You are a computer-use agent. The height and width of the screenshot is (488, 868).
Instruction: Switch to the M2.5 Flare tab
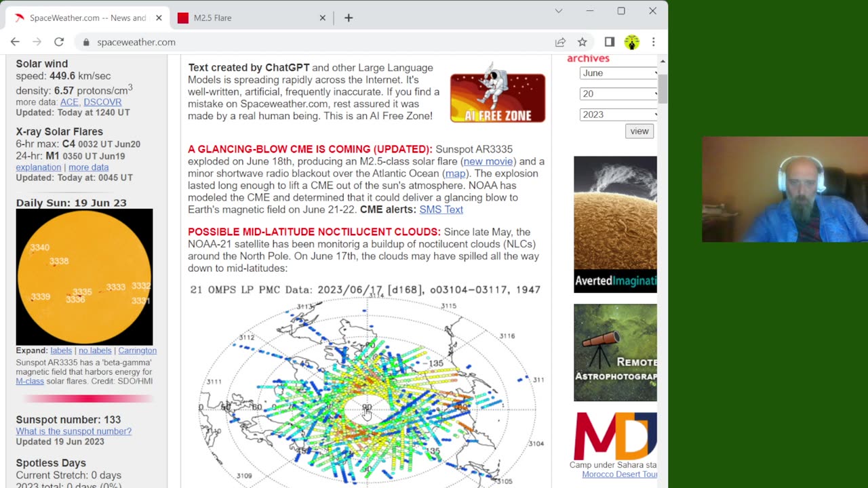(x=252, y=18)
